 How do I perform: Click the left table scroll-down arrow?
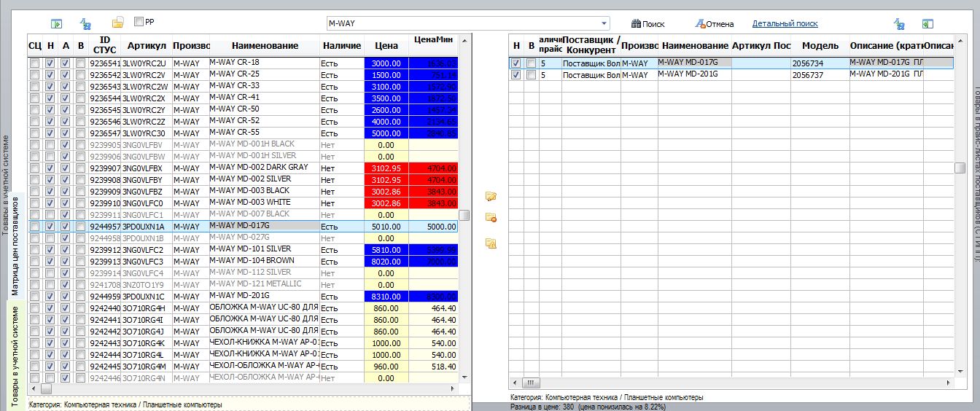464,377
